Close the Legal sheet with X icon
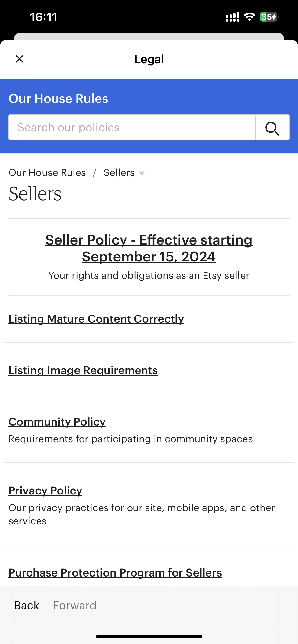This screenshot has width=298, height=644. (x=19, y=59)
